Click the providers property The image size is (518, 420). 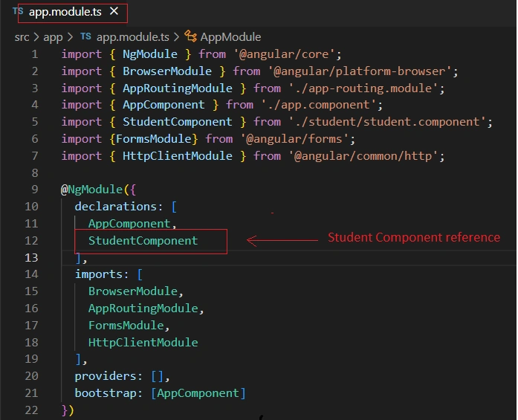[105, 376]
